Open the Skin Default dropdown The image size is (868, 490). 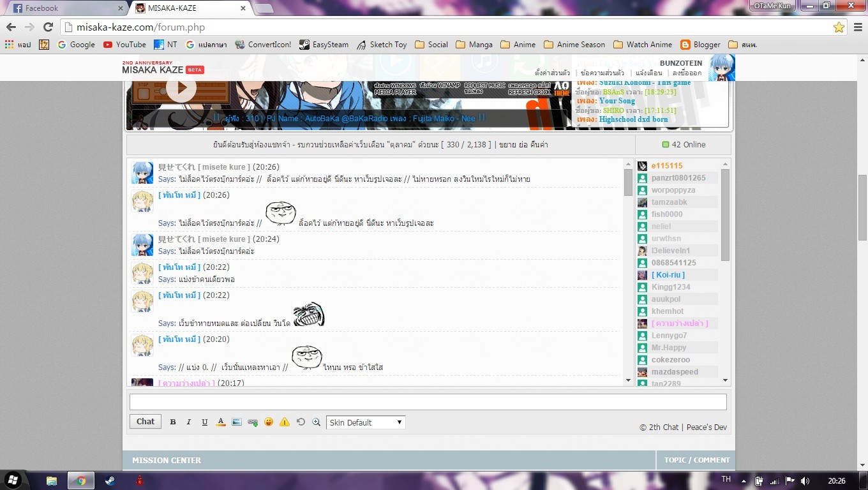(366, 422)
